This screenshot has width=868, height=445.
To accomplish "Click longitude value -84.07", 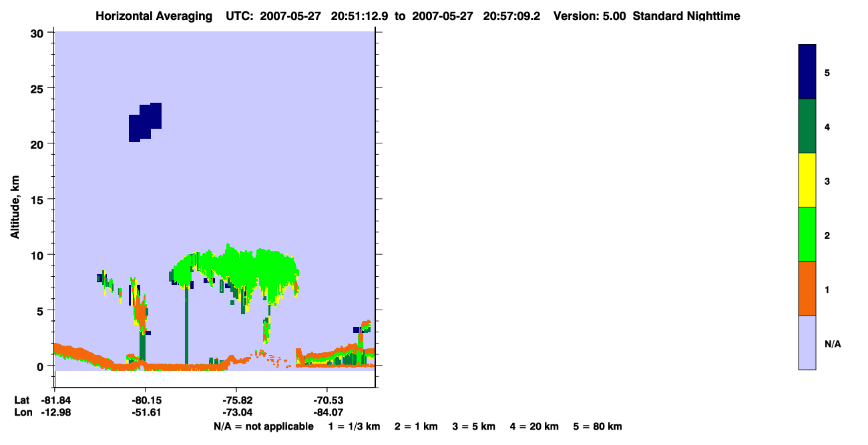I will 327,413.
